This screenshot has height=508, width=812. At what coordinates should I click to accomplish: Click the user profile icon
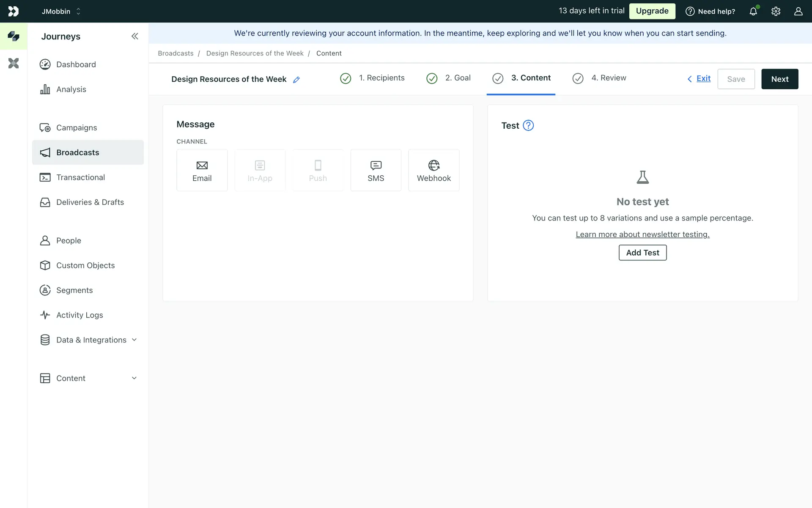click(x=798, y=11)
